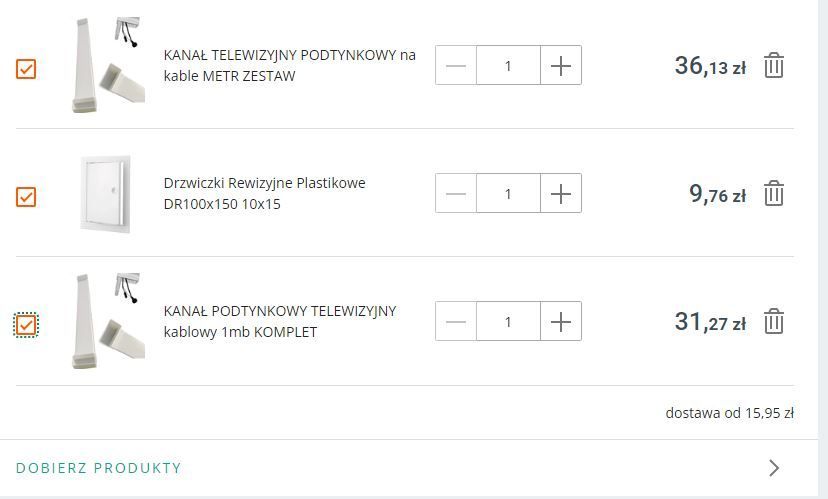
Task: Decrease quantity of KANAŁ PODTYNKOWY 1mb KOMPLET
Action: [x=456, y=321]
